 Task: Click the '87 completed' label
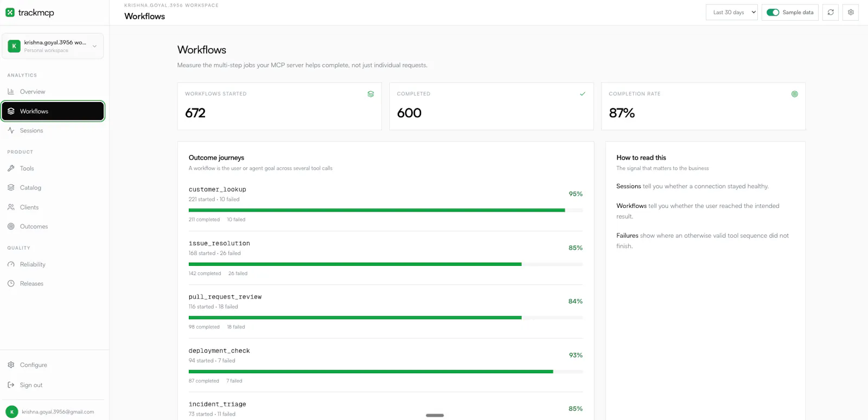(x=204, y=381)
